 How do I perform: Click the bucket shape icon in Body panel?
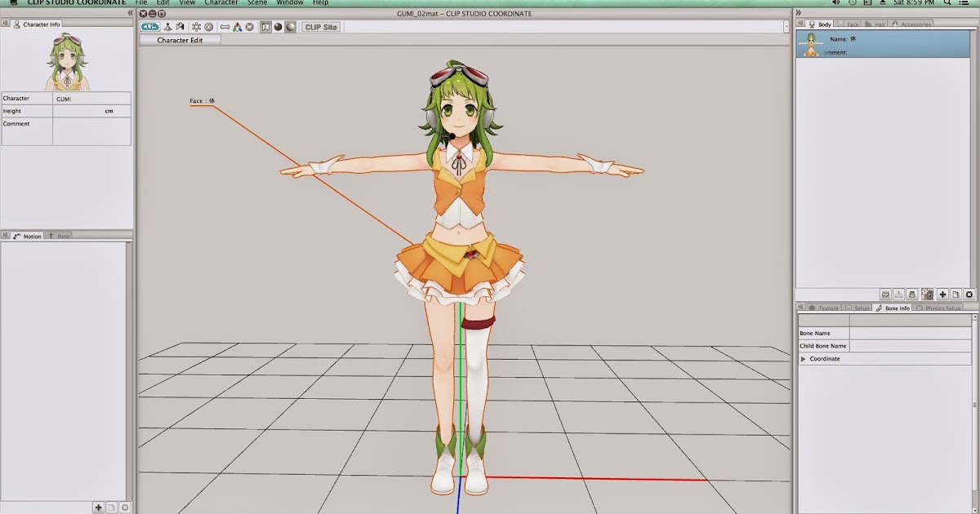pyautogui.click(x=911, y=295)
